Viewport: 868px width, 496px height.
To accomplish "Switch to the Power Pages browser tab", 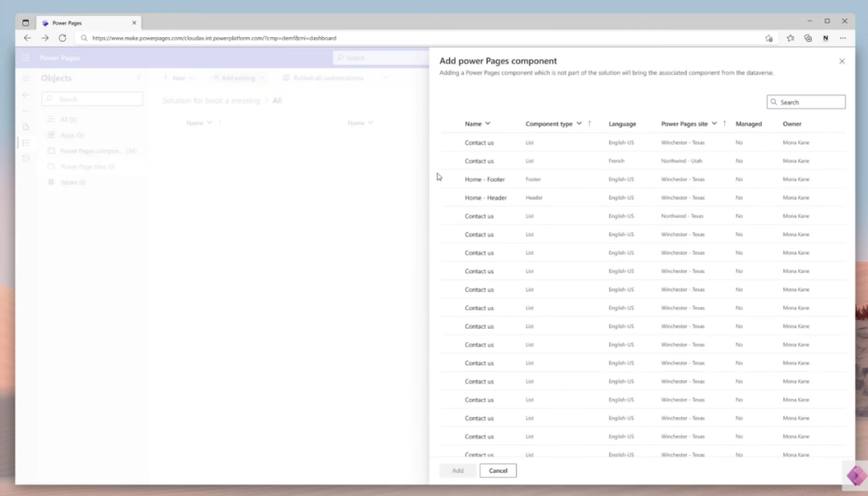I will click(x=88, y=23).
